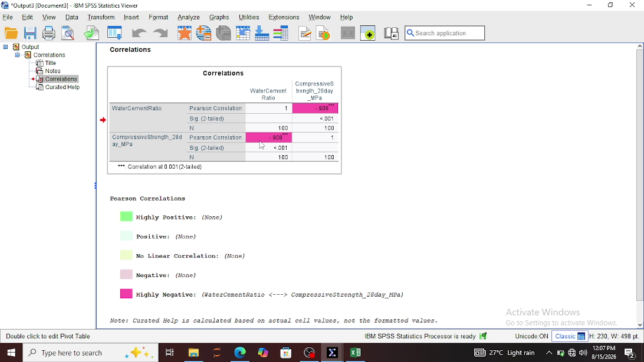Open the AI book help icon
644x362 pixels.
[x=391, y=33]
